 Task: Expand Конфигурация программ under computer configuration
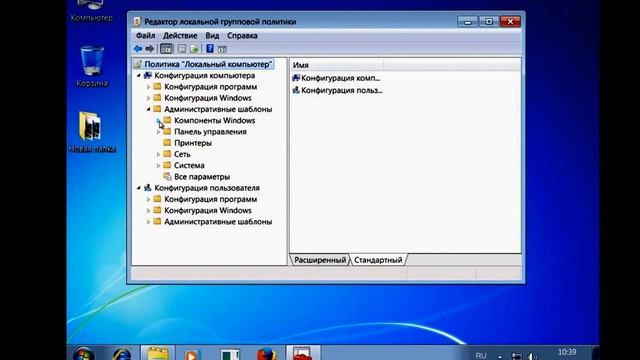[149, 87]
